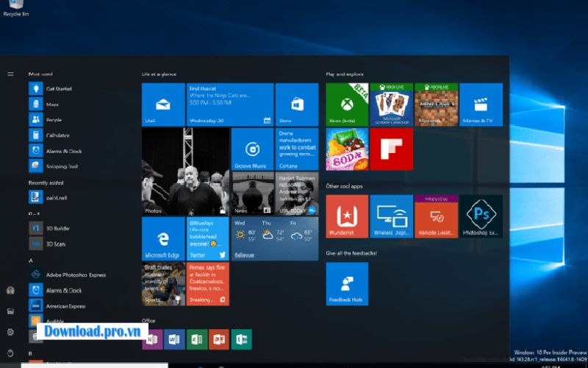
Task: Select the Recycle Bin on desktop
Action: 15,8
